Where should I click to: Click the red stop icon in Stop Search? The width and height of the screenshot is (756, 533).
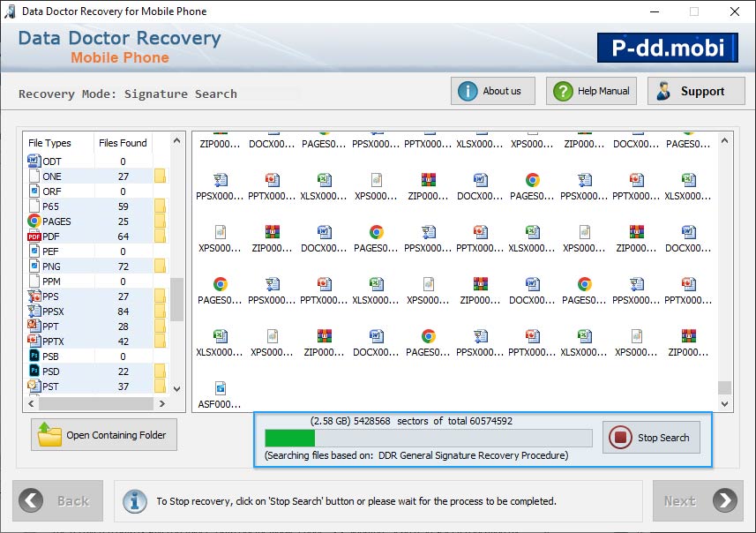tap(620, 438)
